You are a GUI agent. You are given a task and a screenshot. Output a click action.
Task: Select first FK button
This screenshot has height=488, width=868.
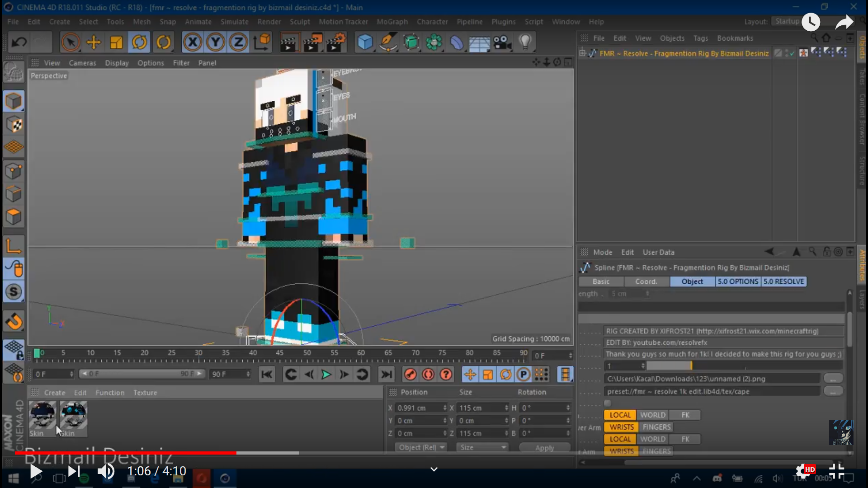pos(685,415)
